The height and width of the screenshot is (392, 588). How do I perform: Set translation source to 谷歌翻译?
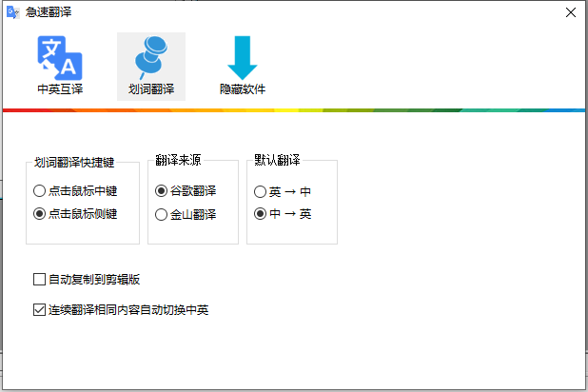(x=162, y=191)
